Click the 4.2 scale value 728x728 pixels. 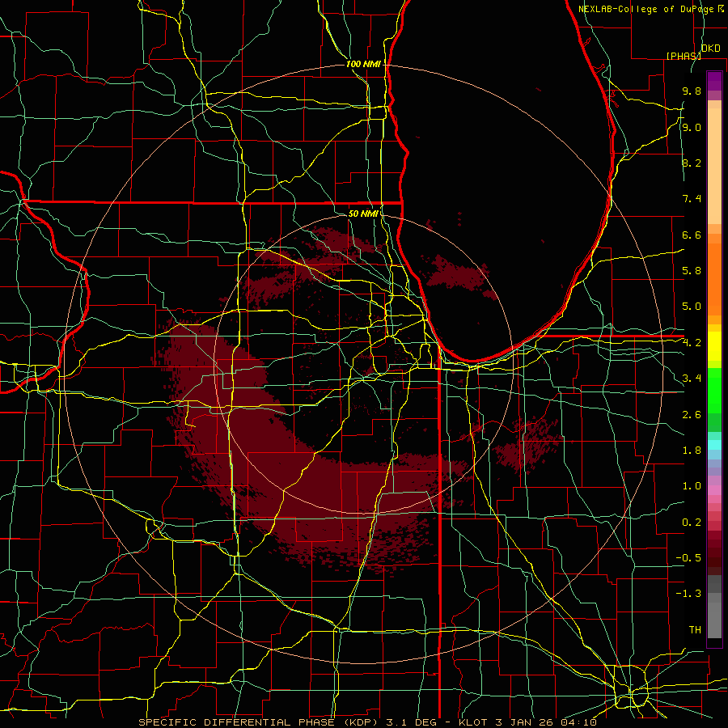click(x=692, y=343)
